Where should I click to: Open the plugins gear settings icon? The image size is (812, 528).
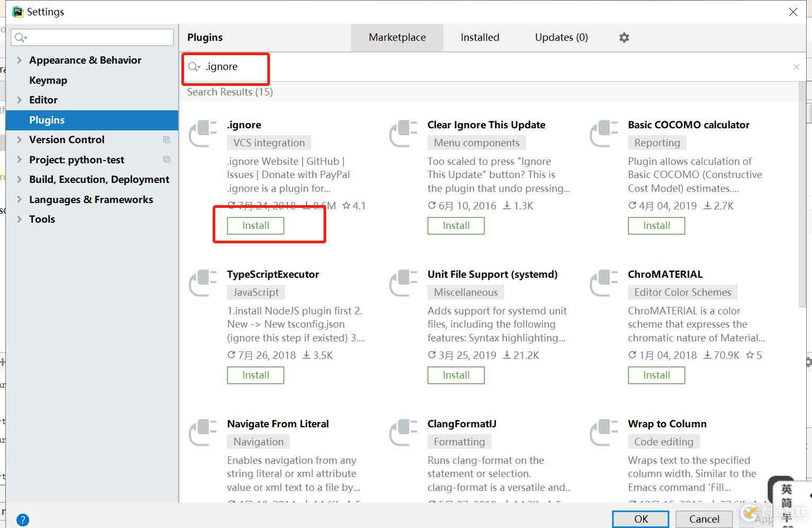click(x=624, y=38)
